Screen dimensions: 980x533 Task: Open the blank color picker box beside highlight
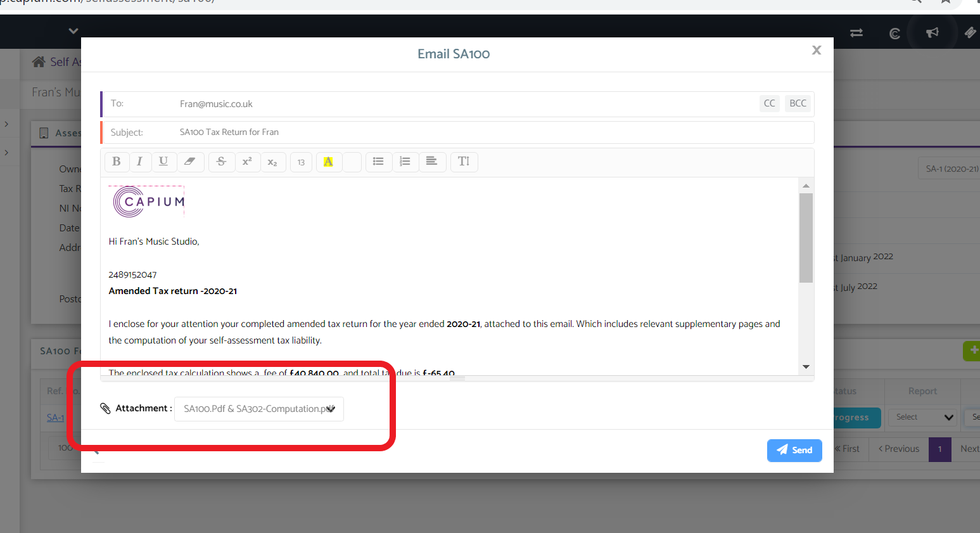(352, 162)
